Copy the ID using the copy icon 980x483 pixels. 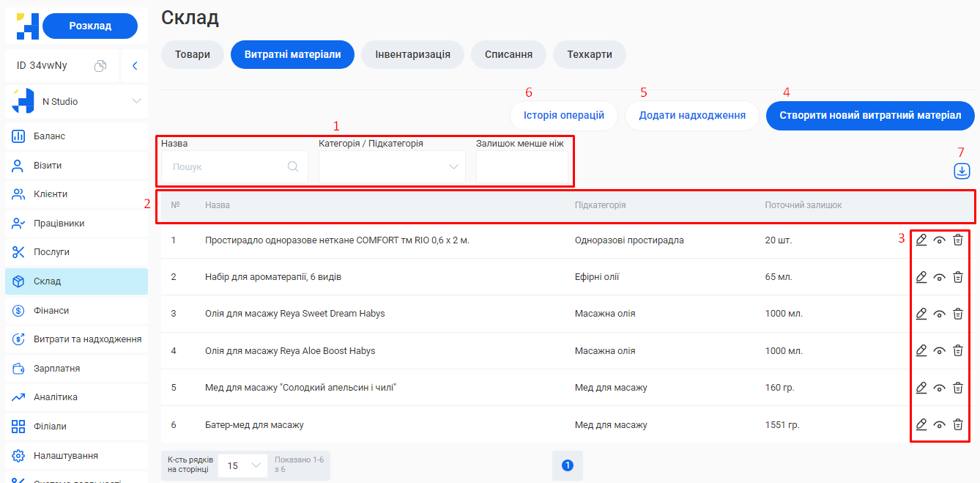(x=100, y=66)
